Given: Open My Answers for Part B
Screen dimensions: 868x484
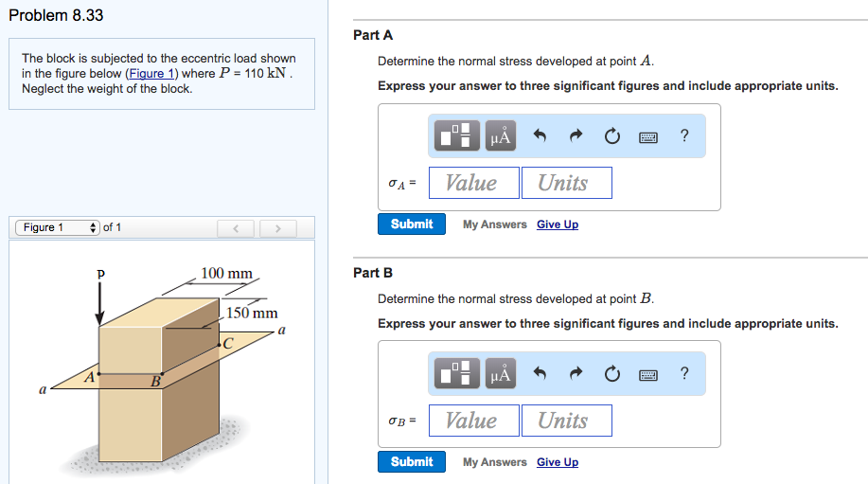Looking at the screenshot, I should coord(495,462).
